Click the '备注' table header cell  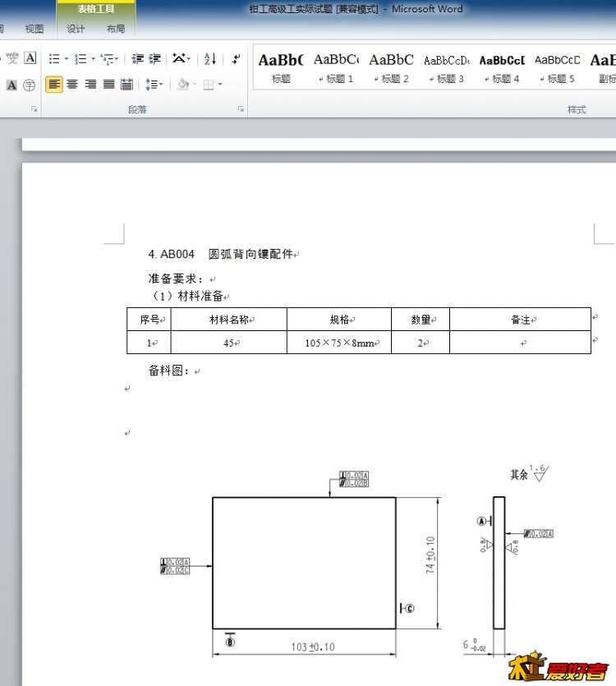click(520, 320)
